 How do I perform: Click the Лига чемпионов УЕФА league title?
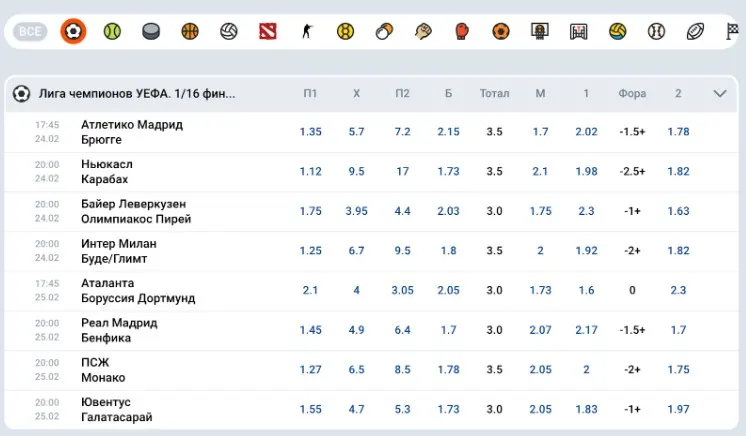click(137, 94)
